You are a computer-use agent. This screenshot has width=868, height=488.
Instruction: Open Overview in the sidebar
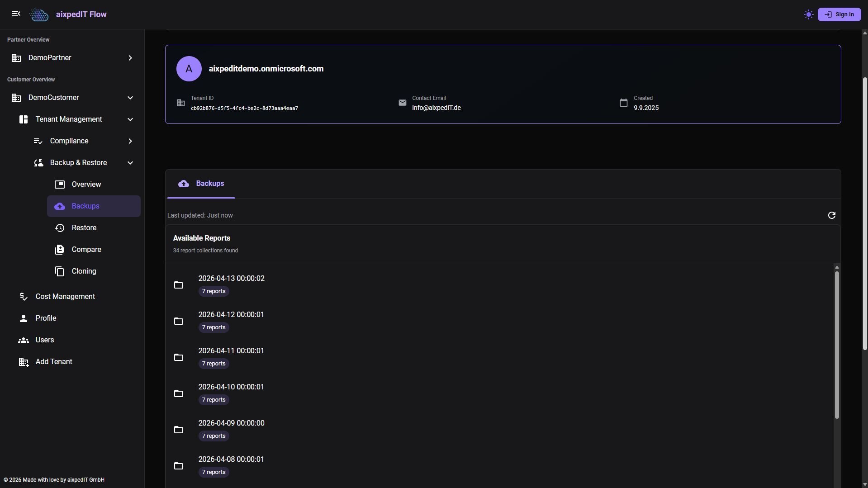pyautogui.click(x=94, y=185)
